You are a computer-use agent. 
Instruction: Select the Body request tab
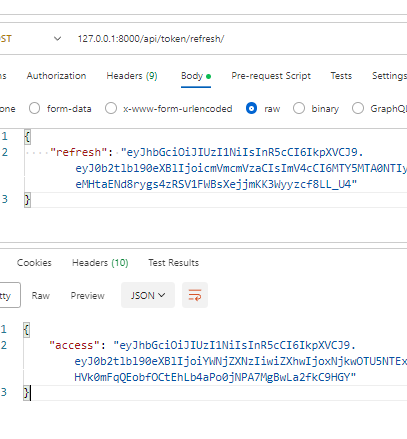point(196,76)
